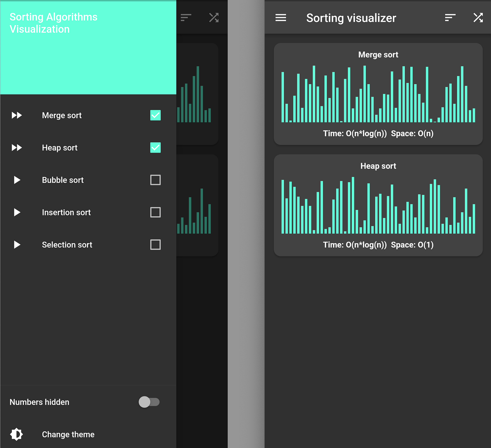The height and width of the screenshot is (448, 491).
Task: Click the sort icon in the right screen toolbar
Action: coord(450,18)
